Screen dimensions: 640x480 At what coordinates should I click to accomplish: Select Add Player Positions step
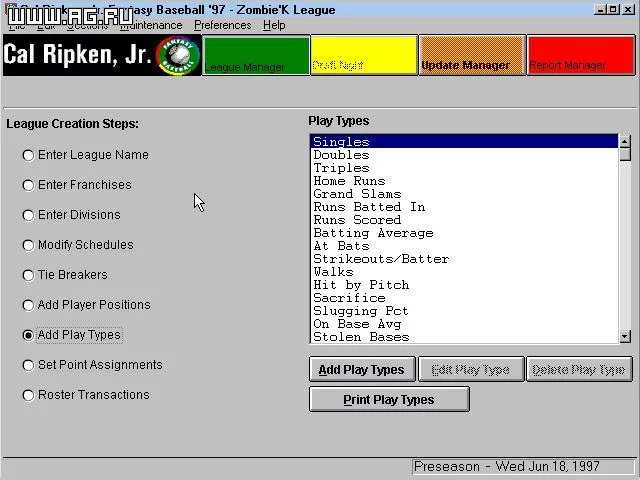(28, 305)
